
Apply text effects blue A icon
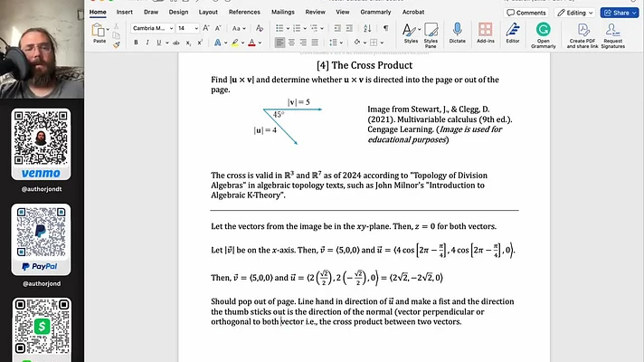pyautogui.click(x=217, y=43)
